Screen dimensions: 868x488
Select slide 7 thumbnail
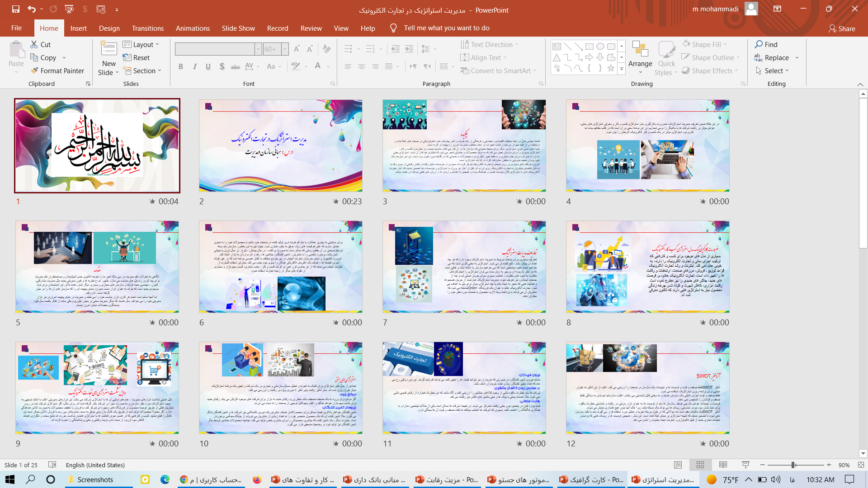[464, 267]
